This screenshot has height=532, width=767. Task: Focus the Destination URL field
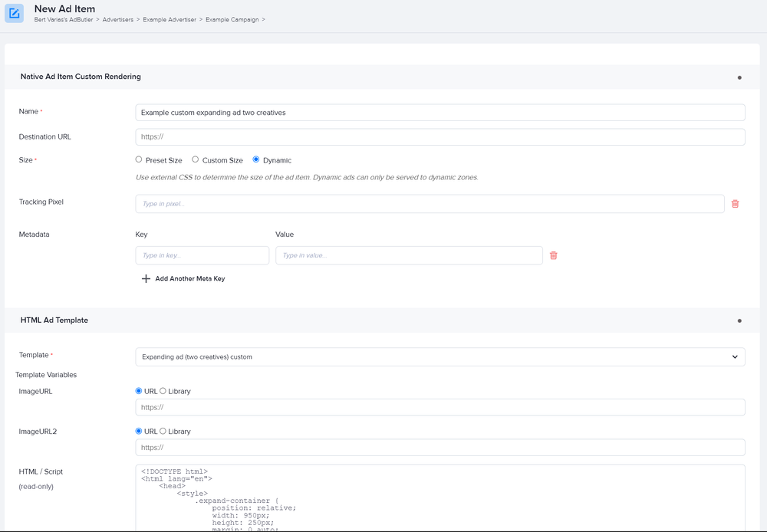pyautogui.click(x=440, y=137)
